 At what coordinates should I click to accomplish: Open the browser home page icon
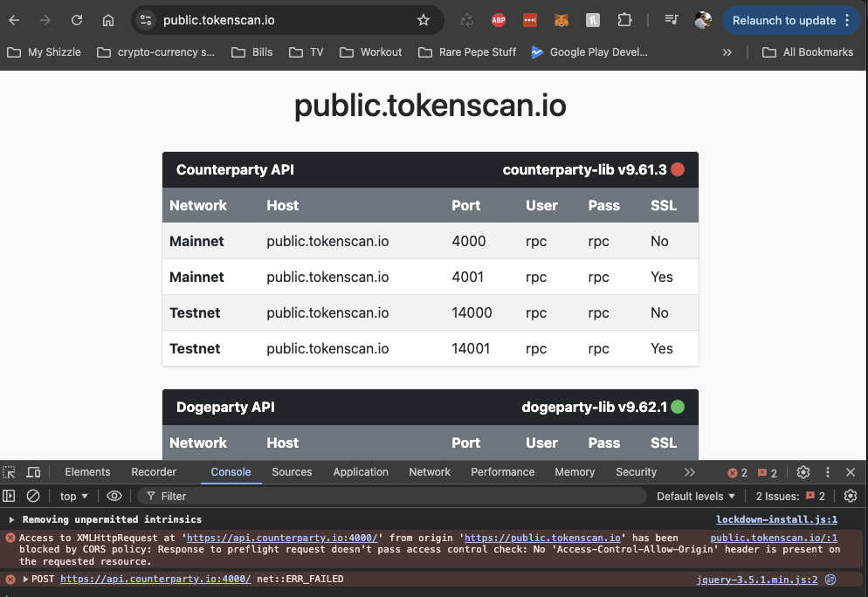point(108,20)
